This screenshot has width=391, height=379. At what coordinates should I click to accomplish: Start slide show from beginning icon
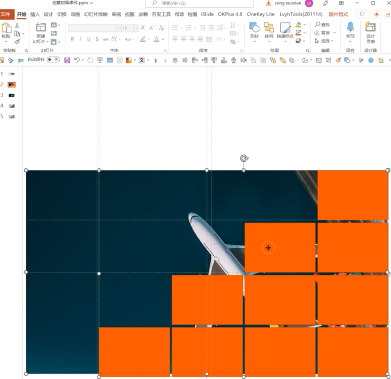tap(100, 60)
